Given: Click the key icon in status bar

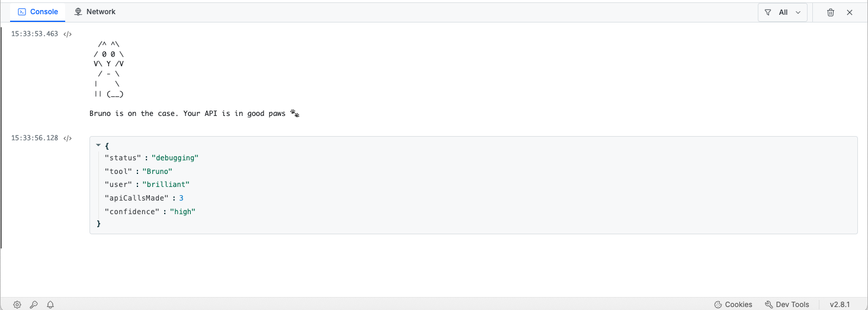Looking at the screenshot, I should [34, 305].
